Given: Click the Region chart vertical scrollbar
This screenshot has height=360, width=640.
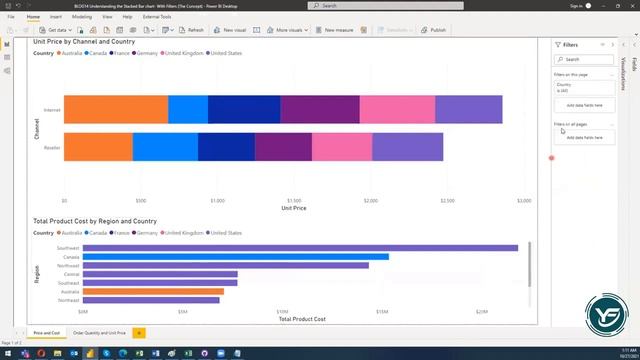Looking at the screenshot, I should [529, 264].
